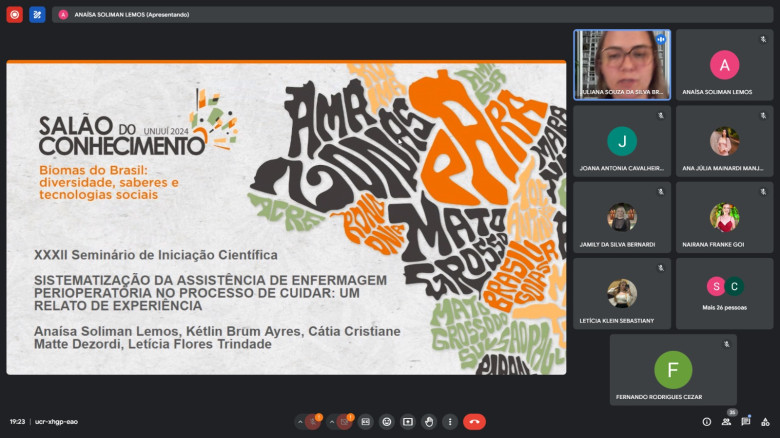The image size is (780, 438).
Task: Click the red leave call button
Action: coord(474,422)
